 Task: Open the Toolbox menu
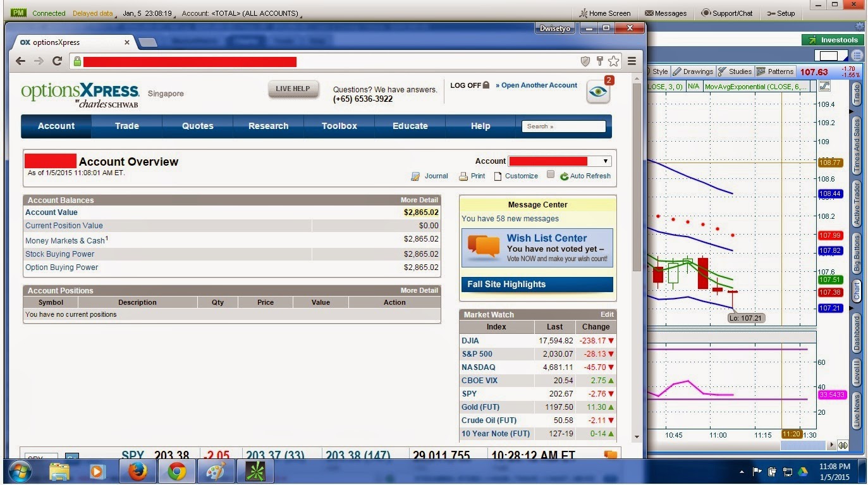[339, 126]
